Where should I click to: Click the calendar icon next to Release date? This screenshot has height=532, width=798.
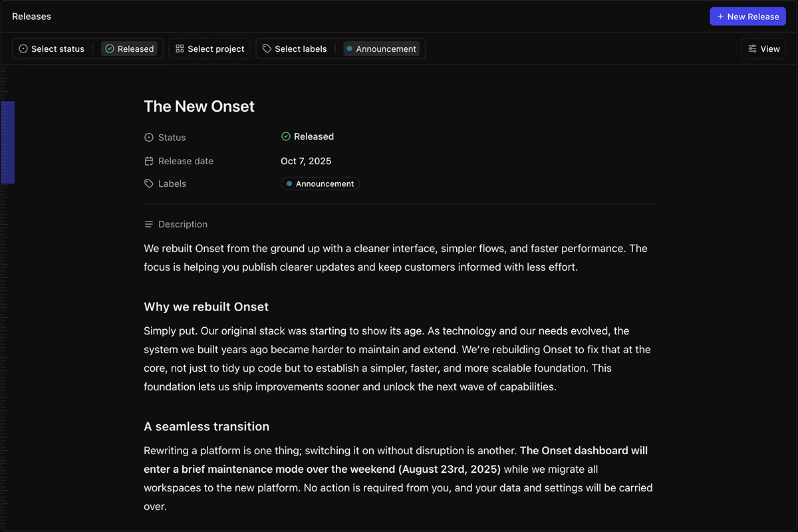148,161
